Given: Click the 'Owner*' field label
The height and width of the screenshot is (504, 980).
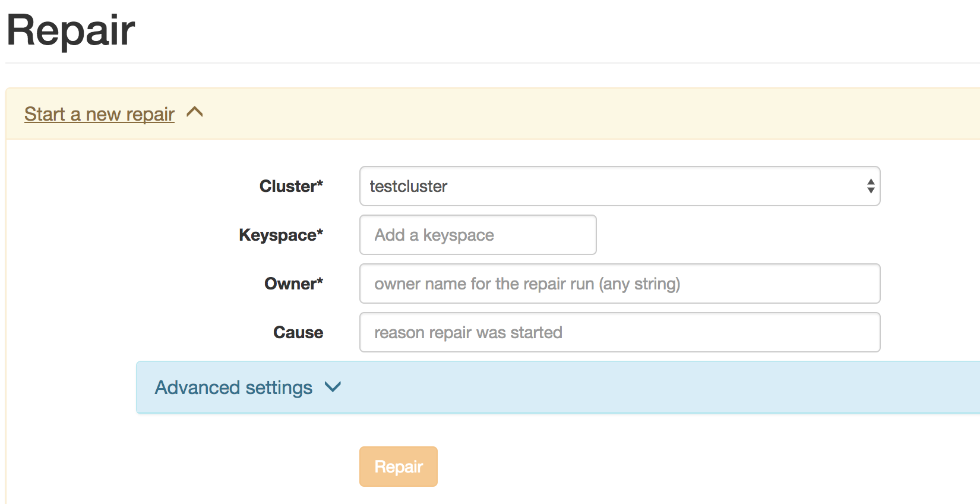Looking at the screenshot, I should 293,283.
